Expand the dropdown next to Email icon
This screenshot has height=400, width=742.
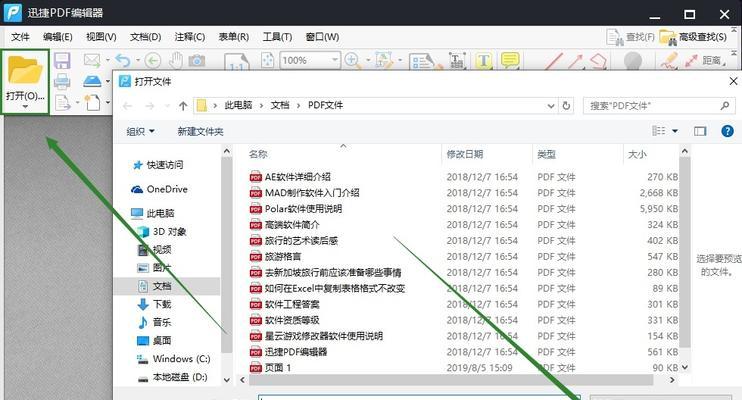(x=107, y=60)
